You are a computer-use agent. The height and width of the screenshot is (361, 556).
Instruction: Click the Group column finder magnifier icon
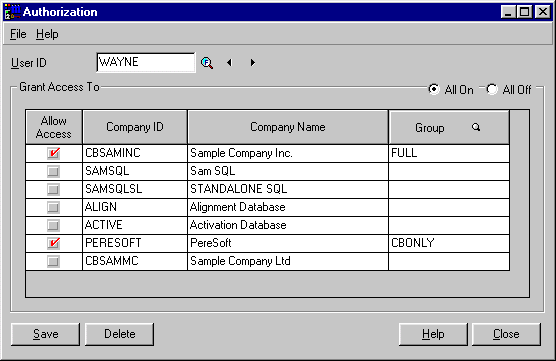tap(476, 127)
